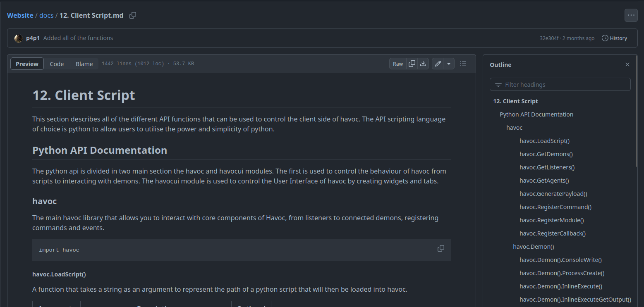Select the Preview tab
Image resolution: width=644 pixels, height=307 pixels.
pos(27,64)
